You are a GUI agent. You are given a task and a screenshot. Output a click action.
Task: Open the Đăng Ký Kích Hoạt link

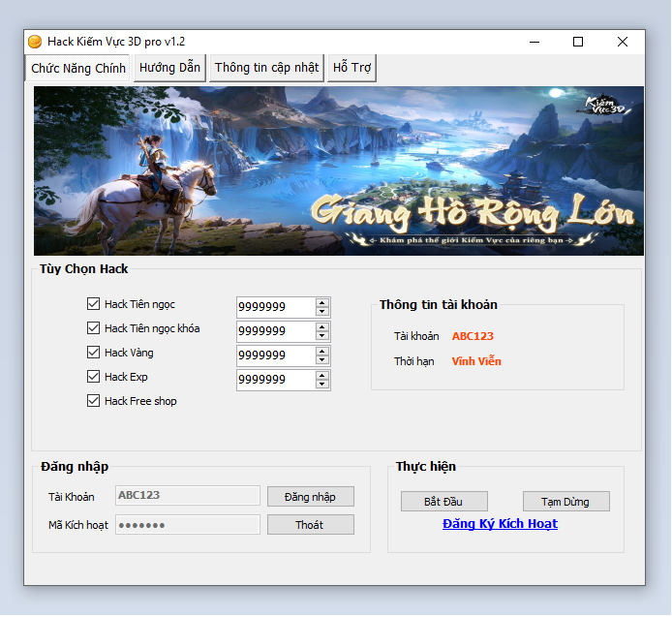(500, 524)
